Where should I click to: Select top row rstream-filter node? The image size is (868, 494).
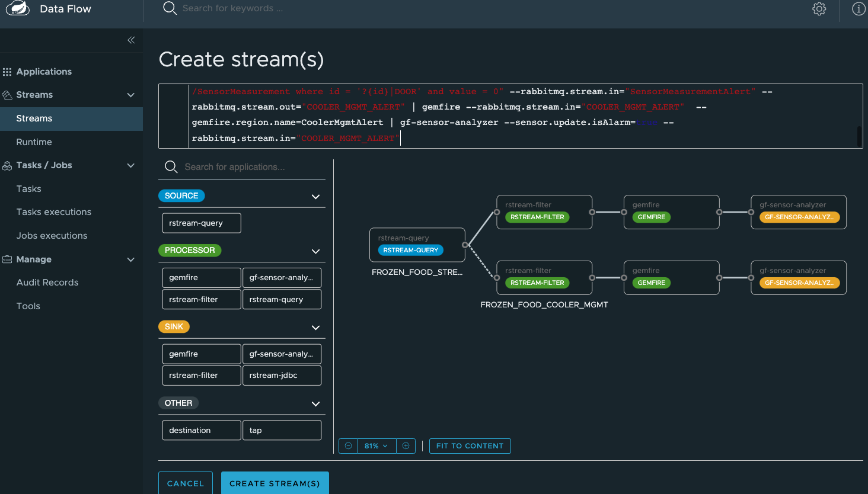tap(544, 212)
